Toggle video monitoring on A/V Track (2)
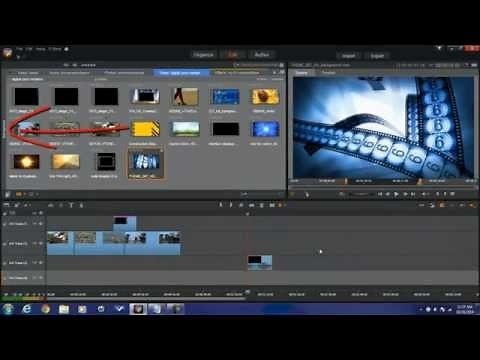The width and height of the screenshot is (480, 360). click(35, 244)
